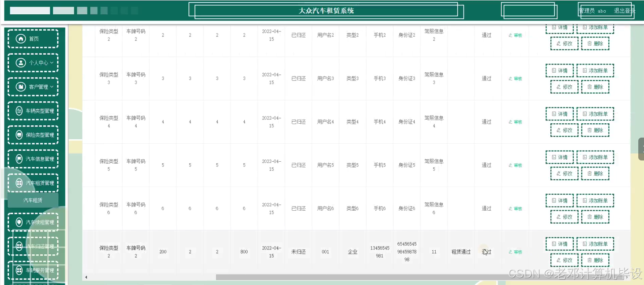The width and height of the screenshot is (644, 285).
Task: Click the 用户名4 cell
Action: pos(326,122)
